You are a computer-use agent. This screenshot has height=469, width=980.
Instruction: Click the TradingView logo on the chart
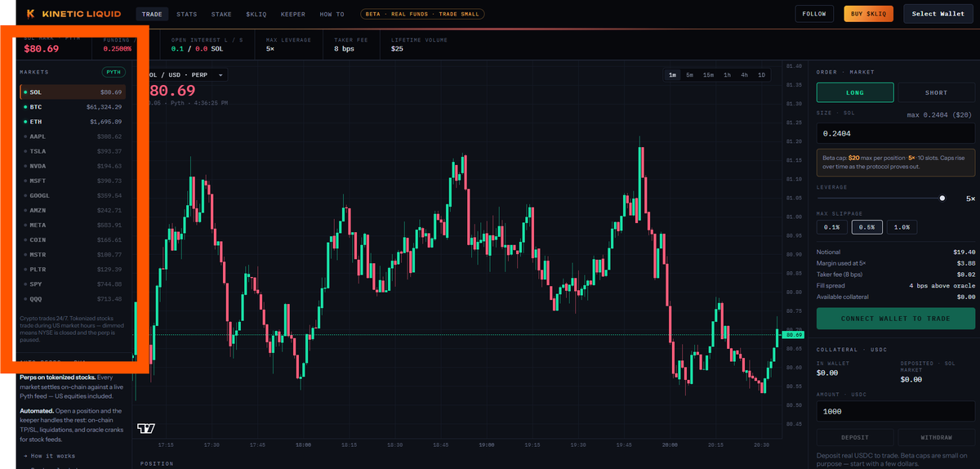click(x=146, y=428)
